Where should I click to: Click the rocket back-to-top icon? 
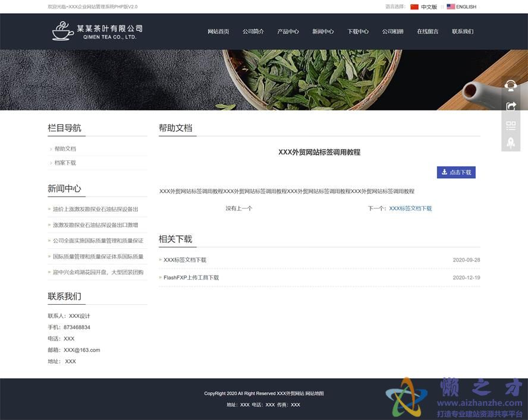tap(510, 143)
